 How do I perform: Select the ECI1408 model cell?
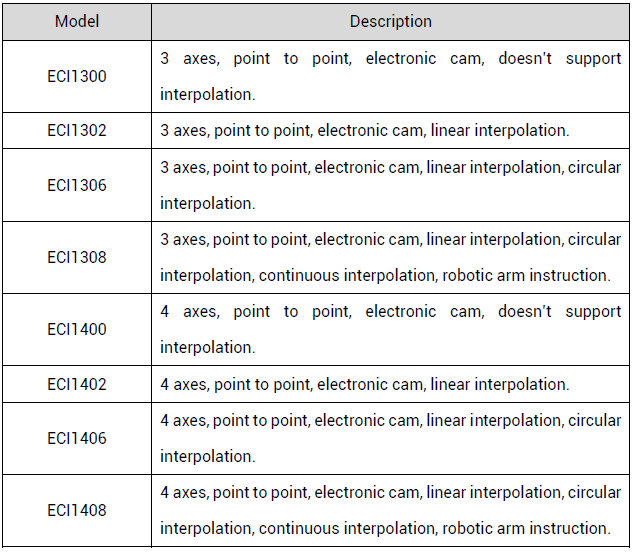coord(77,510)
